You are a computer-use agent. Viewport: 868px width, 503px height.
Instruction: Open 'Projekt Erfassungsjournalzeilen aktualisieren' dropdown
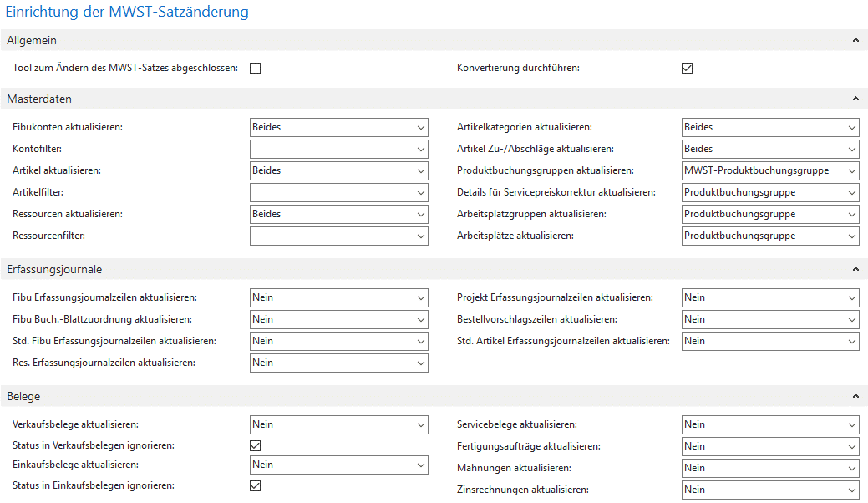pyautogui.click(x=770, y=297)
